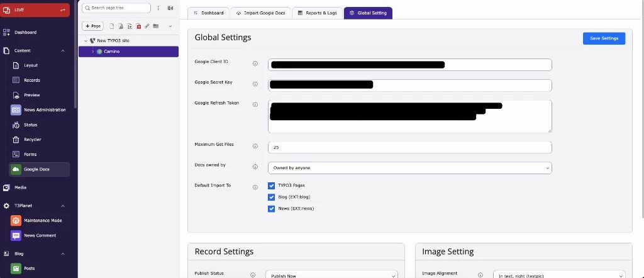Switch to the Import Google Docs tab
The image size is (644, 278).
click(261, 13)
